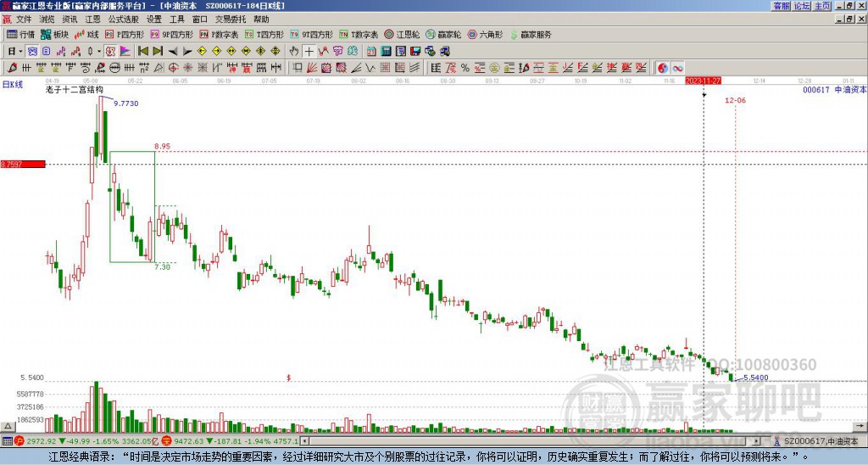Screen dimensions: 868x465
Task: Open the 赢家轮 wheel tool
Action: point(443,34)
